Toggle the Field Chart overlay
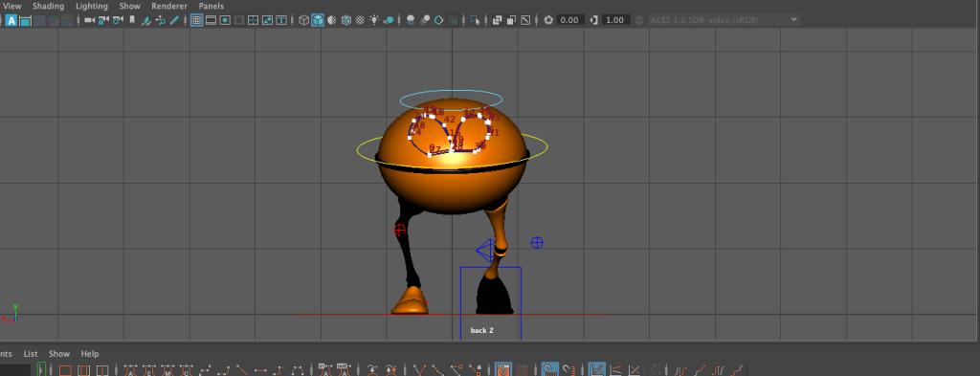 253,20
